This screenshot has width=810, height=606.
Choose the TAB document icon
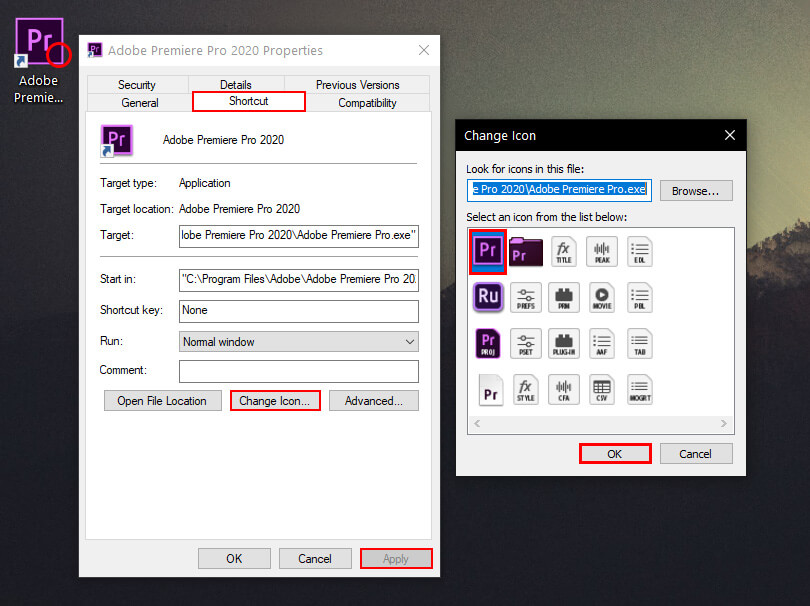pos(640,343)
